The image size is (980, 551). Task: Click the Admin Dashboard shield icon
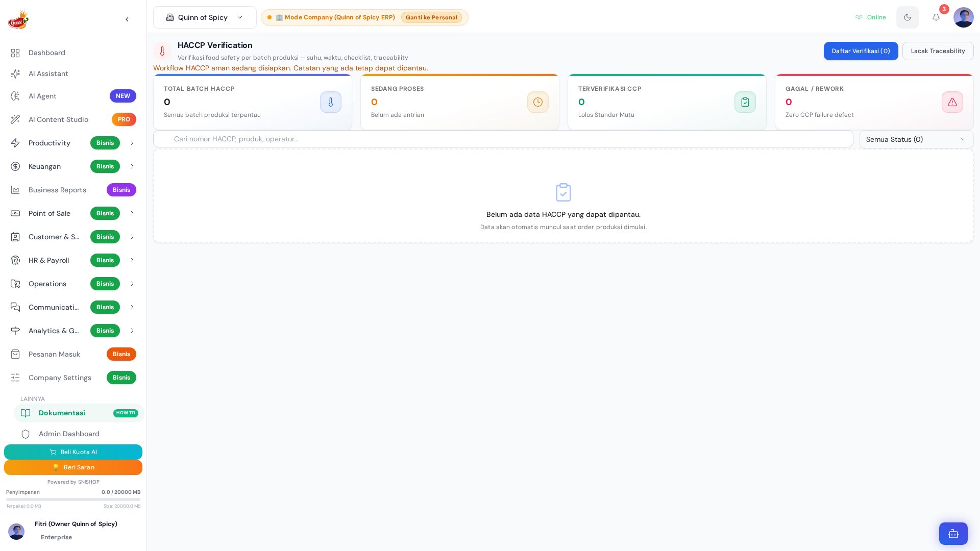pyautogui.click(x=26, y=434)
